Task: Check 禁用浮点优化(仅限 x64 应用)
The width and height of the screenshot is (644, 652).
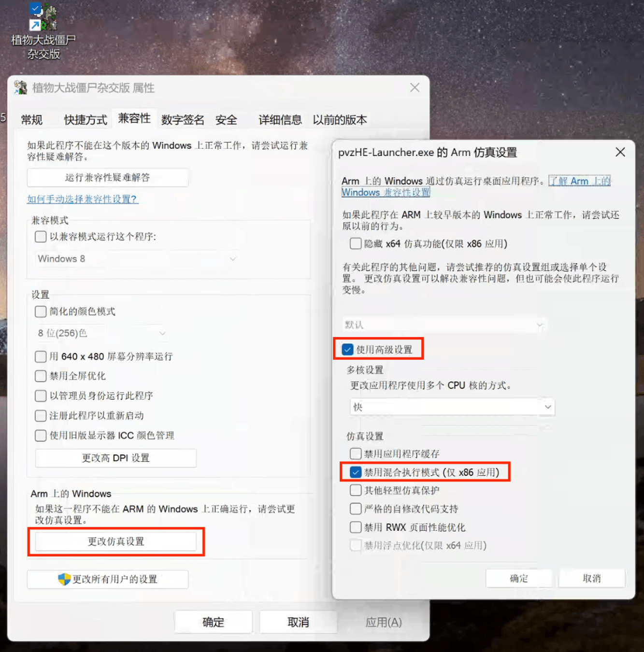Action: pyautogui.click(x=356, y=545)
